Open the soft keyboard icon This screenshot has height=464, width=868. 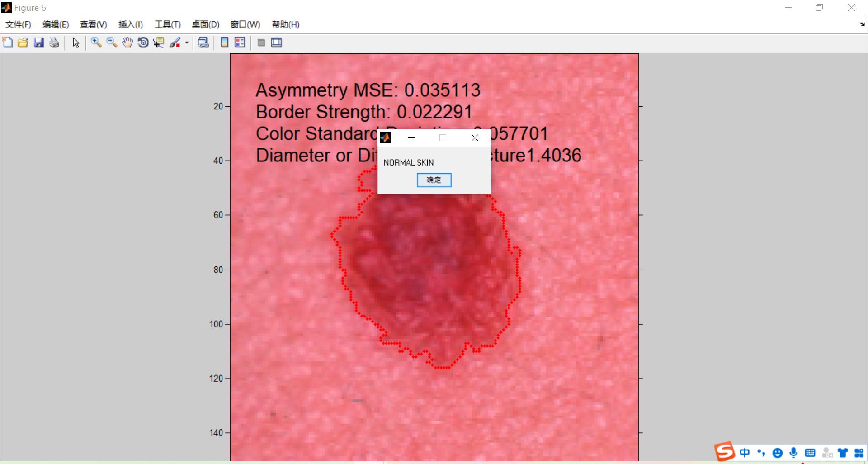[x=810, y=453]
